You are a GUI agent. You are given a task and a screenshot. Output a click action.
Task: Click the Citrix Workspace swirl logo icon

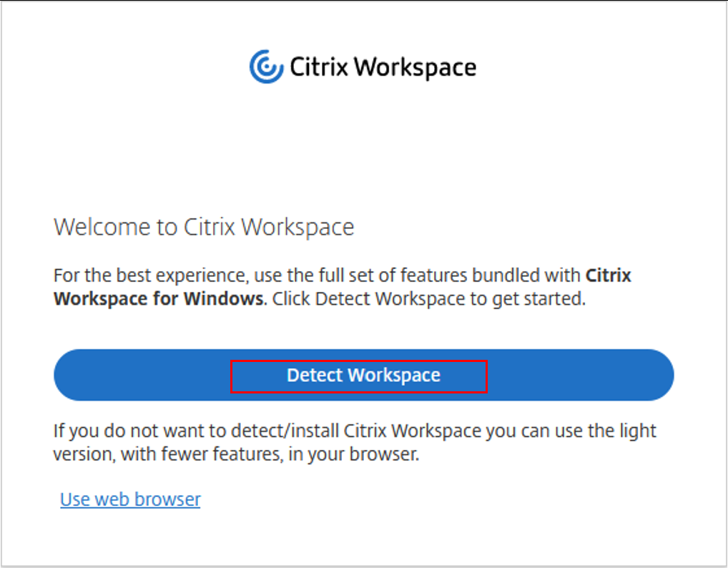click(266, 67)
